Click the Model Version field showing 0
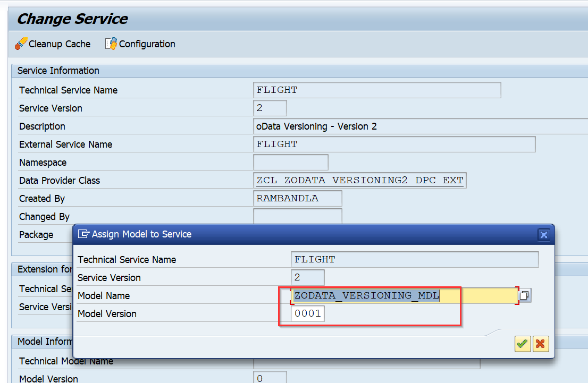The image size is (588, 383). pyautogui.click(x=269, y=378)
